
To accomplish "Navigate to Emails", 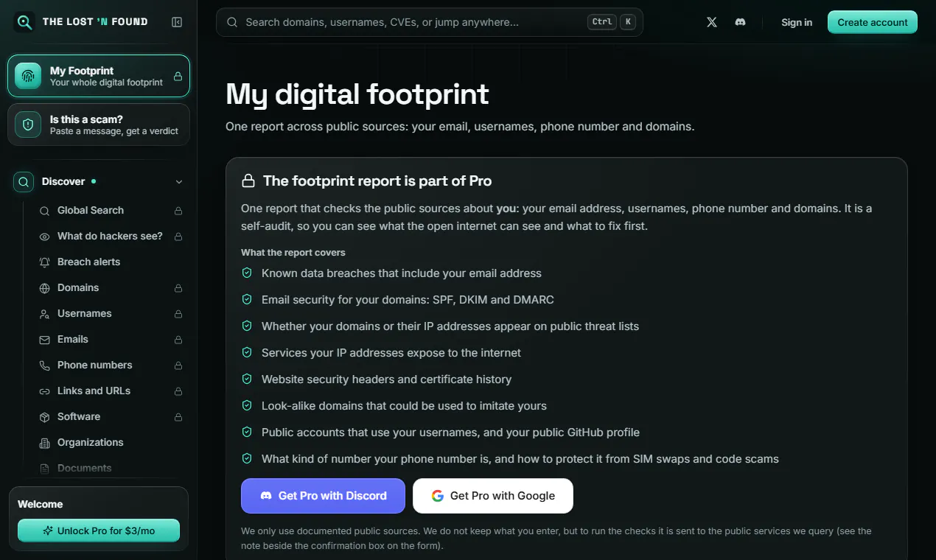I will (x=111, y=340).
